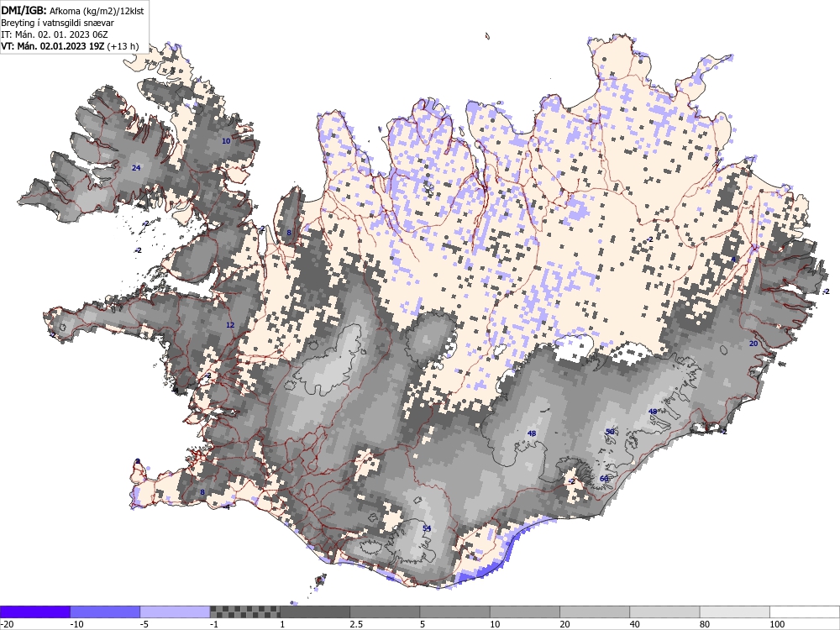
Task: Click the legend tick label '40'
Action: [x=635, y=624]
